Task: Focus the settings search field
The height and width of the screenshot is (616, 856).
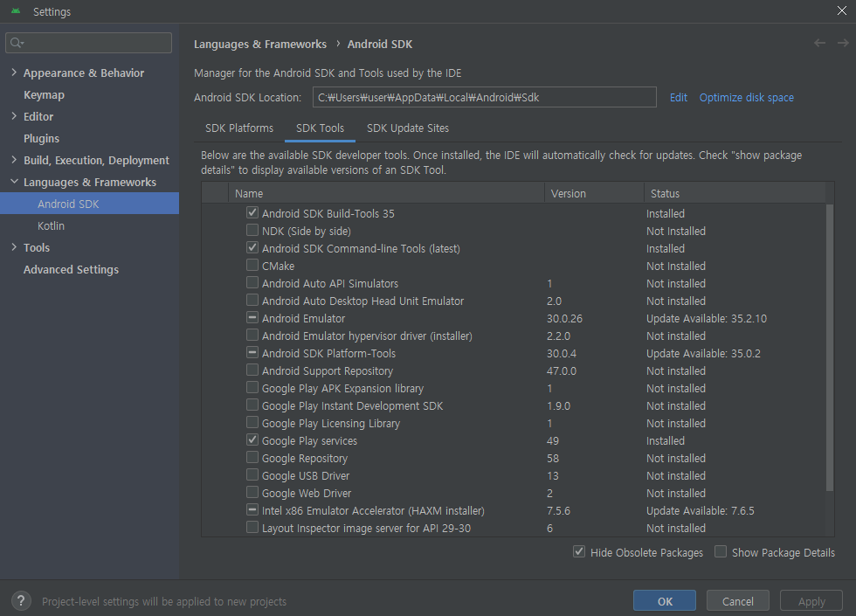Action: point(88,43)
